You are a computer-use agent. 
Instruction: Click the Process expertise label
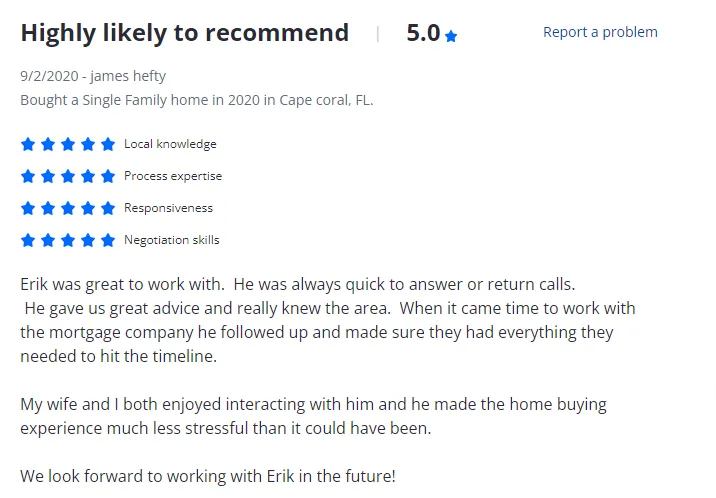(173, 176)
